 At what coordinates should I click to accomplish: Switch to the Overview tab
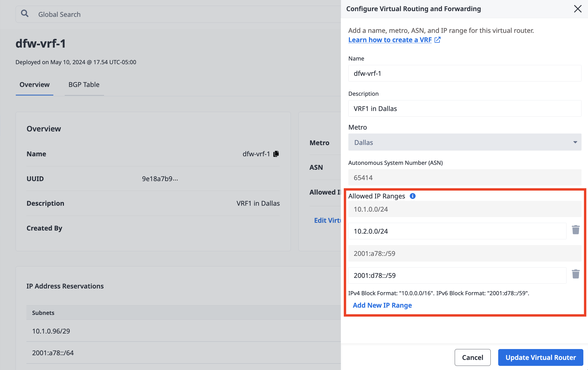[x=34, y=85]
